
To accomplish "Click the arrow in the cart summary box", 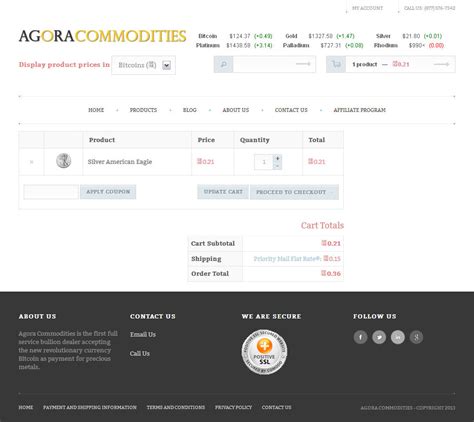I will coord(442,64).
